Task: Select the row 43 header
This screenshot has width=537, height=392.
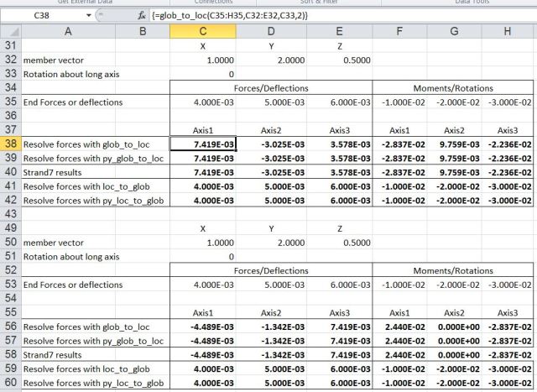Action: [x=9, y=214]
